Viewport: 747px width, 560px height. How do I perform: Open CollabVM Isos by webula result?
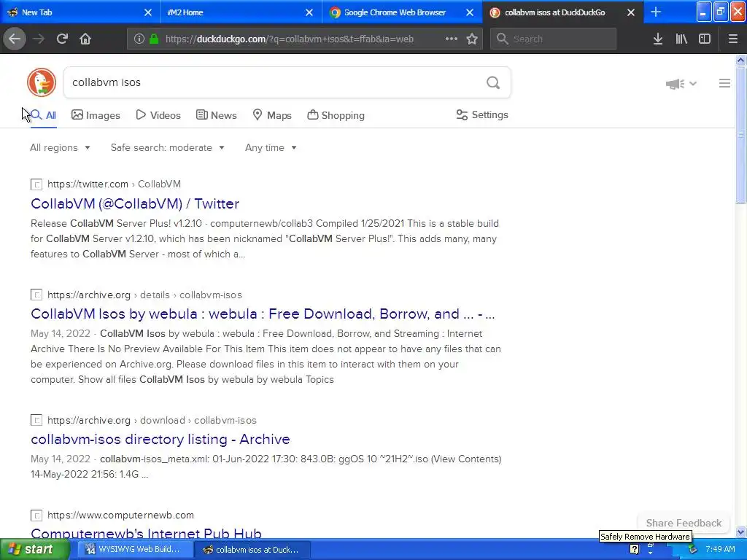coord(263,314)
